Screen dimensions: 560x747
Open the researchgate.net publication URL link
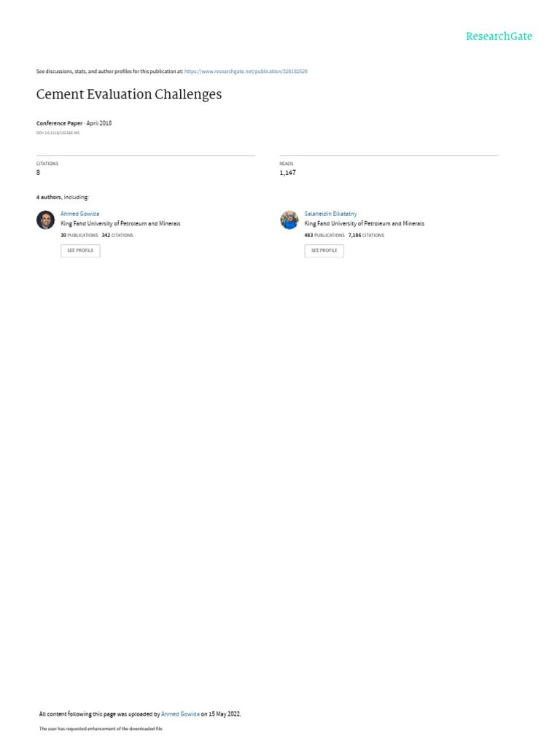click(x=246, y=71)
